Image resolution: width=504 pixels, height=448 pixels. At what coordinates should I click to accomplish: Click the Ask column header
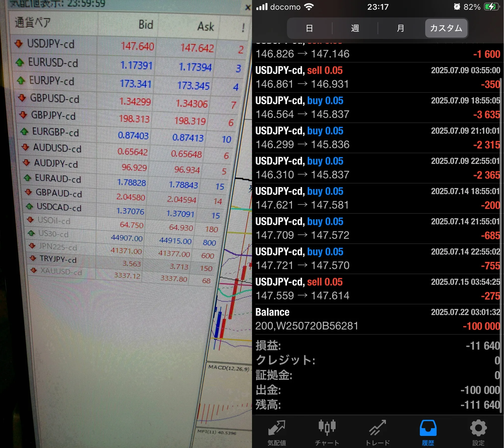[206, 26]
